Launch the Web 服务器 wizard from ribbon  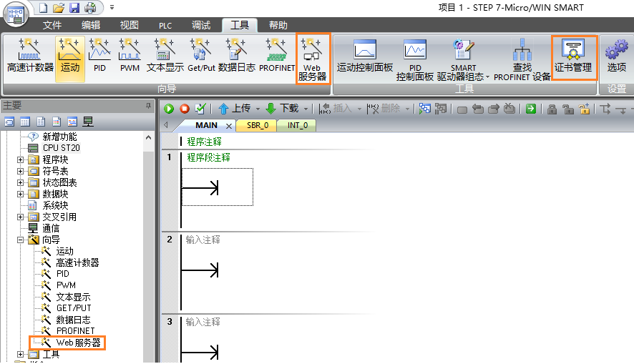coord(313,59)
